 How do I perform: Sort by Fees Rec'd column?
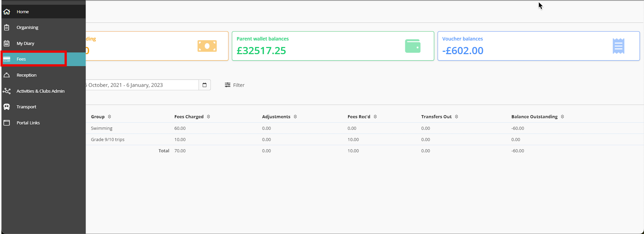tap(375, 117)
